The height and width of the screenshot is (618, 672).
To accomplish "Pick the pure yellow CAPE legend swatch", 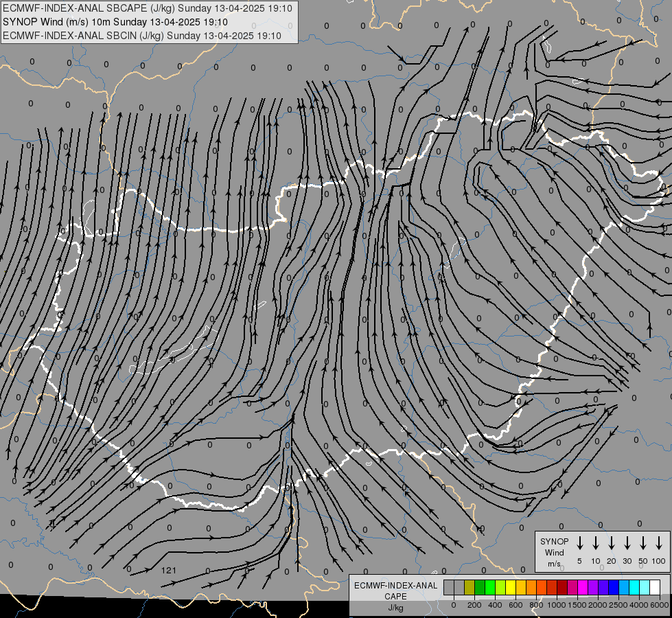I will click(x=511, y=588).
